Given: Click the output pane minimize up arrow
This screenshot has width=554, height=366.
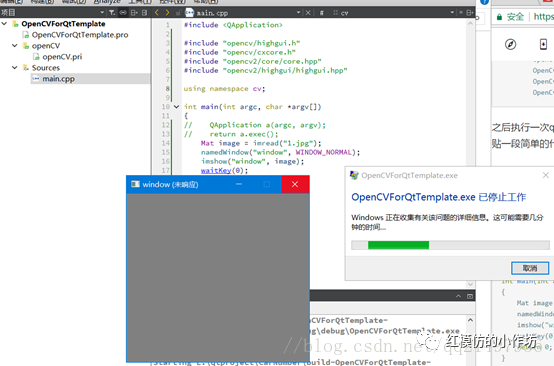Looking at the screenshot, I should pos(458,296).
